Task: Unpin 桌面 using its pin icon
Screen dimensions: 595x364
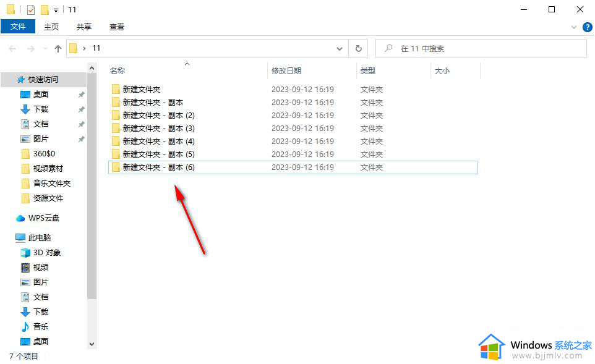Action: pyautogui.click(x=81, y=95)
